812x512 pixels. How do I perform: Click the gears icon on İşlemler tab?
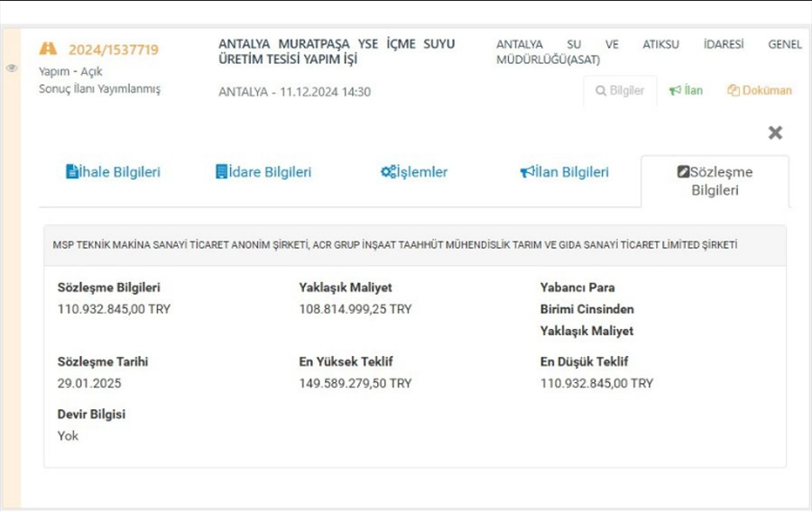point(387,172)
